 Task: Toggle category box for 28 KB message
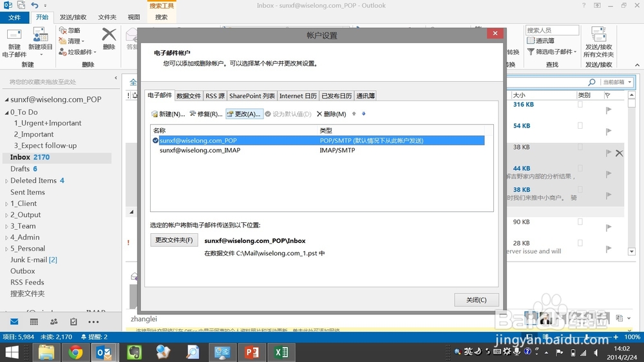(x=580, y=243)
